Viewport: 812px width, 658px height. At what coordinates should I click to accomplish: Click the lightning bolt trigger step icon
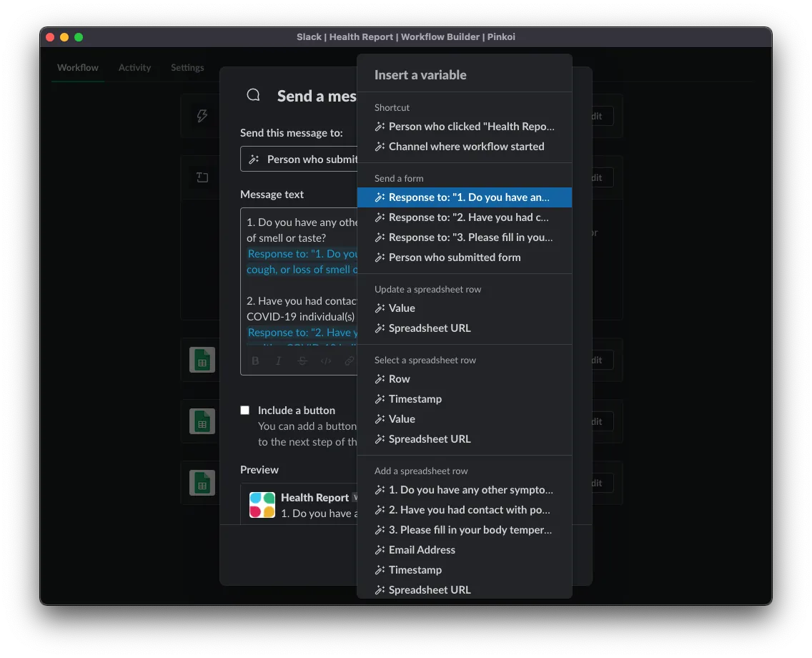[202, 116]
